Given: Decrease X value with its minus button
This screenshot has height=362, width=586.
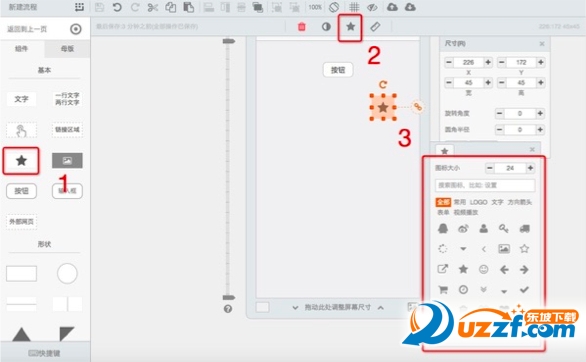Looking at the screenshot, I should [x=449, y=62].
